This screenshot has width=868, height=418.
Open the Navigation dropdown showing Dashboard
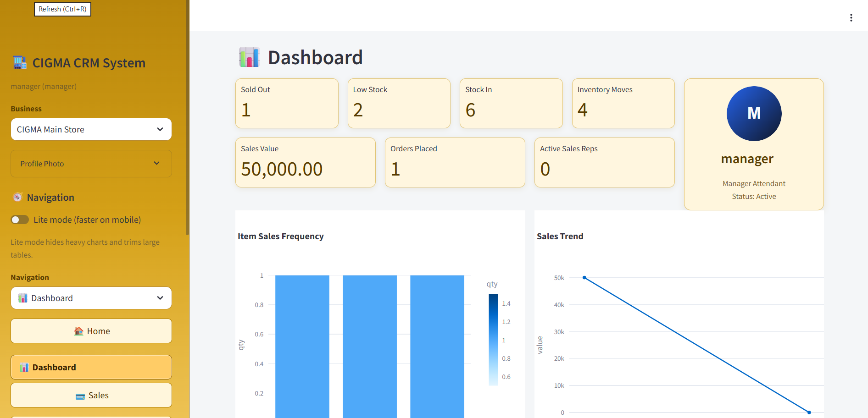[x=91, y=298]
